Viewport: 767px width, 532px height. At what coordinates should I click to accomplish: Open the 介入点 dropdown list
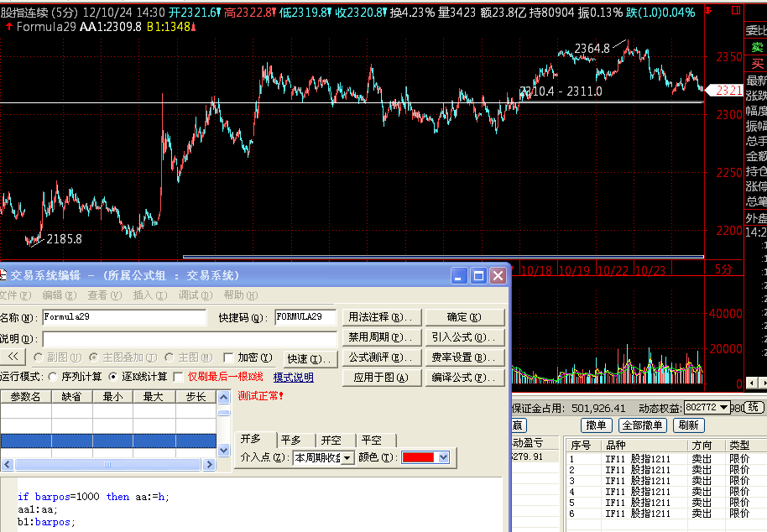tap(347, 457)
